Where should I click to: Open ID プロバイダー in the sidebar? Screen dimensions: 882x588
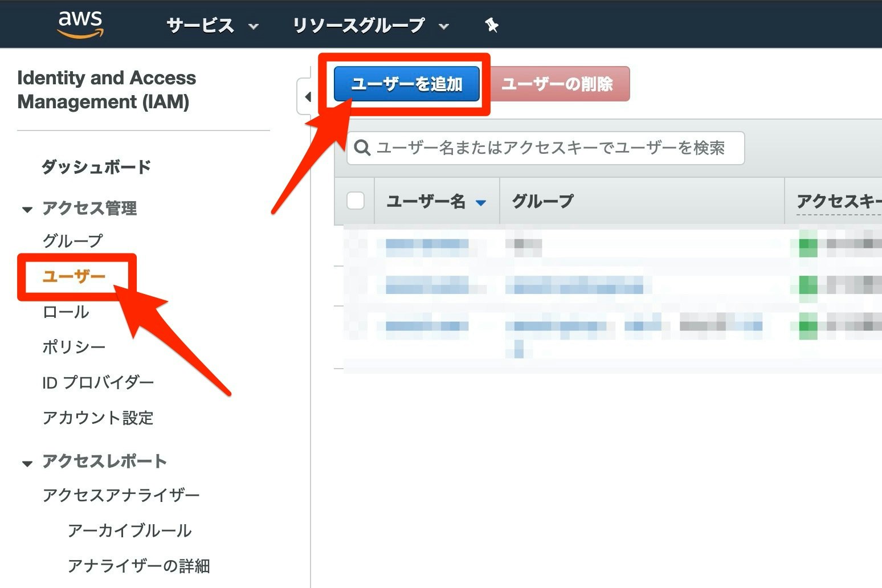[x=98, y=382]
